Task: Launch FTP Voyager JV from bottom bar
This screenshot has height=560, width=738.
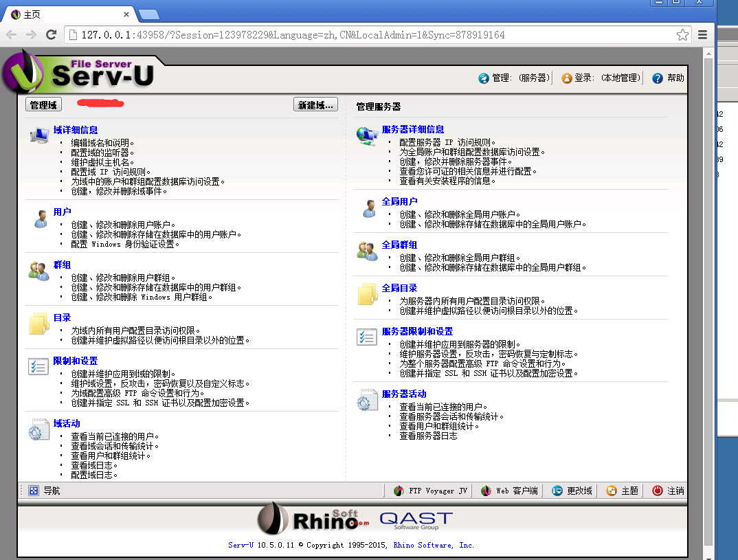Action: 430,491
